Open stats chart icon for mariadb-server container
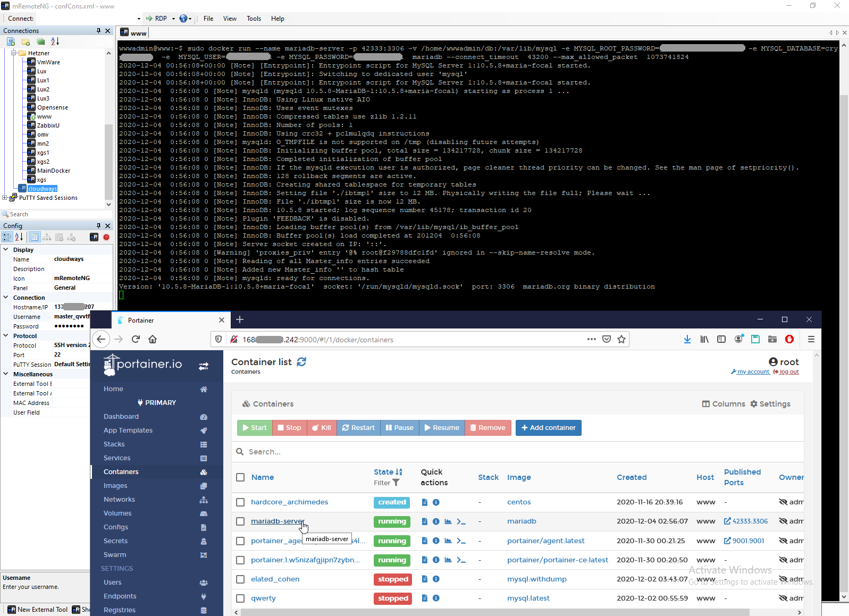849x616 pixels. pos(448,521)
